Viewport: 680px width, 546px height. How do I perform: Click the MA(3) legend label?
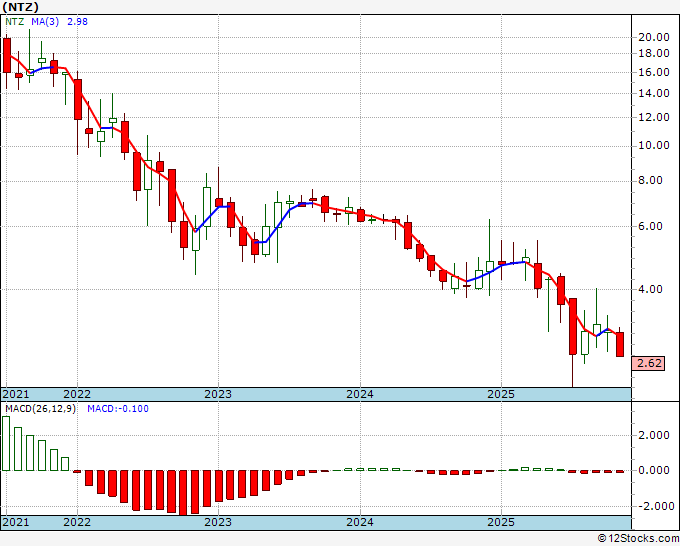(45, 21)
